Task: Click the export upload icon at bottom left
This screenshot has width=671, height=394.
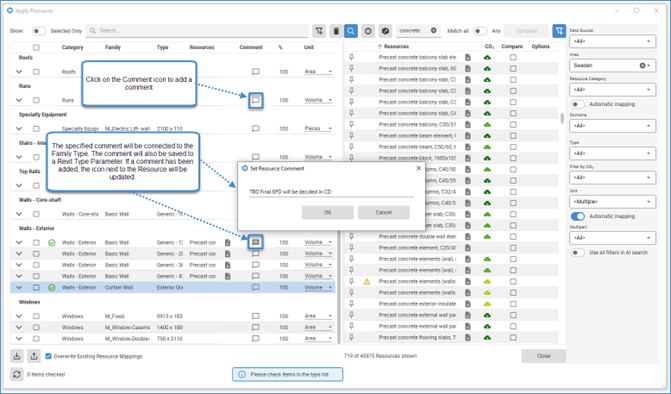Action: pyautogui.click(x=34, y=356)
